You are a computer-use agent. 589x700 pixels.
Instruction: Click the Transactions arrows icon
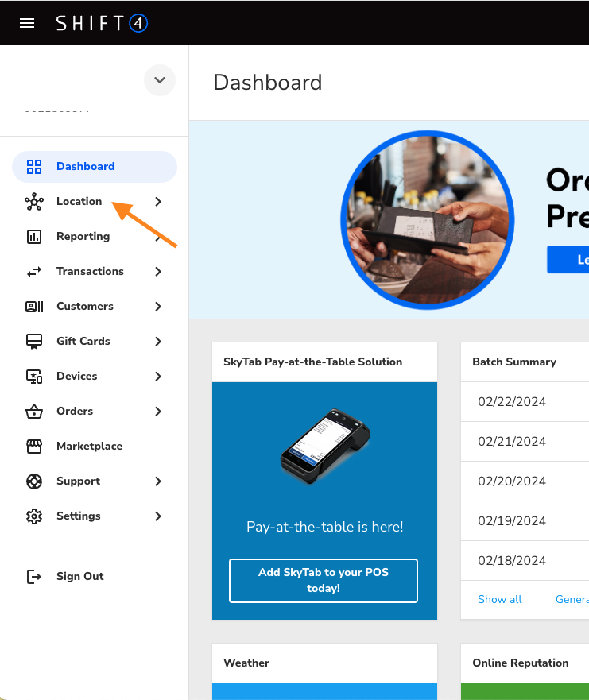coord(34,272)
